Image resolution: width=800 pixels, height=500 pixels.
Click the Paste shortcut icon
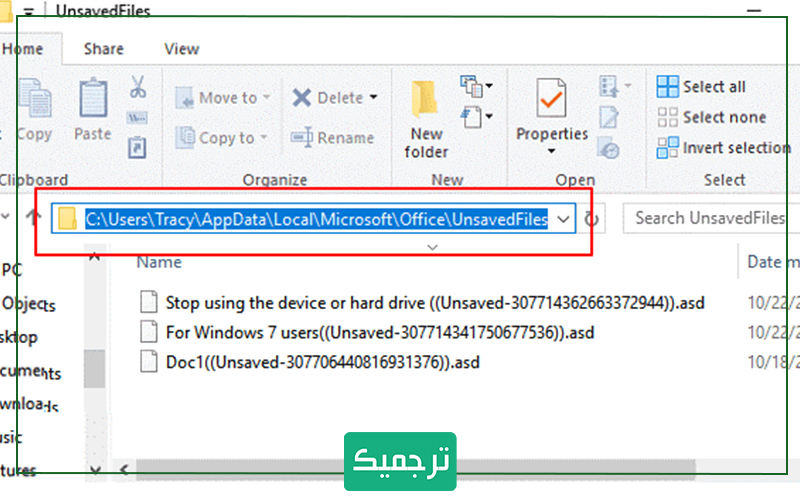pos(137,148)
